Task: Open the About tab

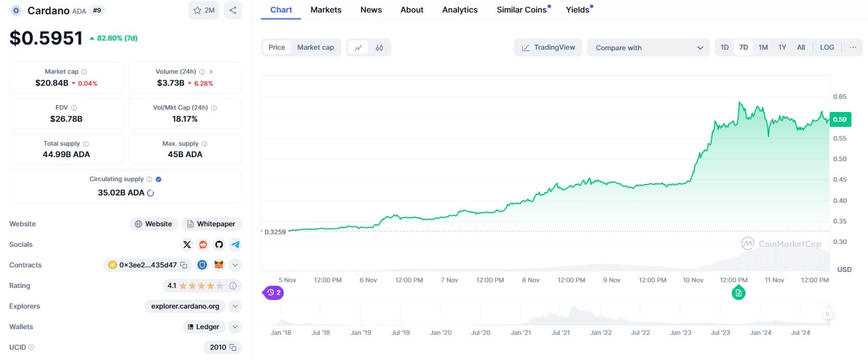Action: tap(412, 10)
